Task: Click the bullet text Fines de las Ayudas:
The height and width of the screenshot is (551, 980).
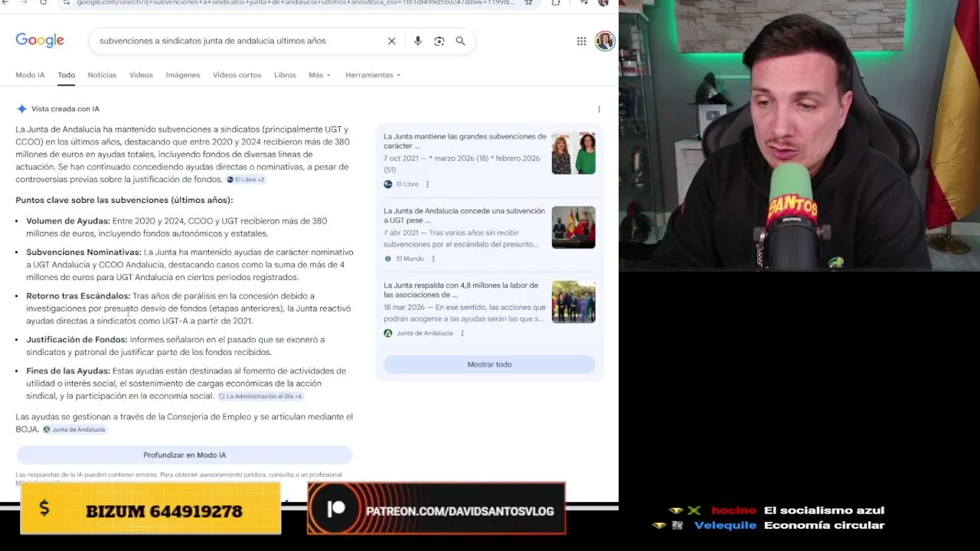Action: (x=68, y=371)
